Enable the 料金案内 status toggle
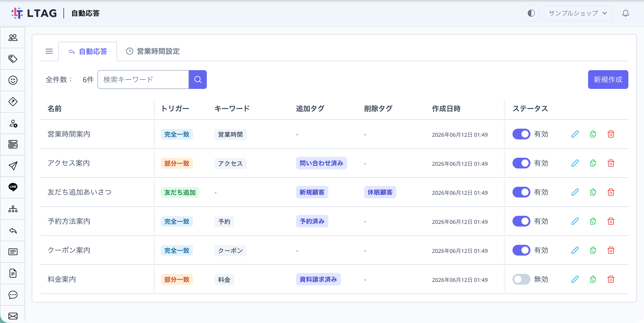 (x=521, y=279)
